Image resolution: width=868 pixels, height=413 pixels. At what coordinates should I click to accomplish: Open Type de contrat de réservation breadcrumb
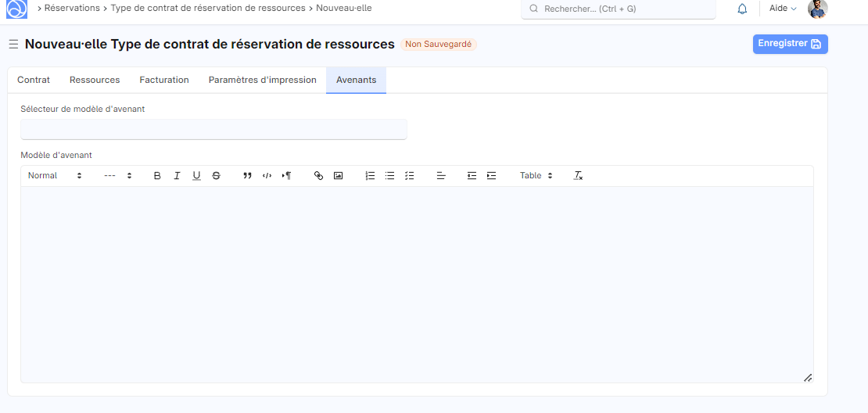pos(207,9)
